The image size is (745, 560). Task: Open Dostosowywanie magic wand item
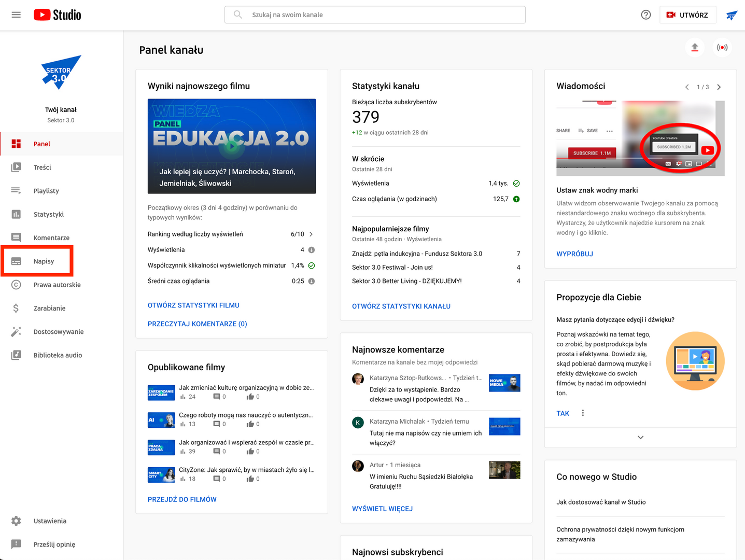(58, 332)
